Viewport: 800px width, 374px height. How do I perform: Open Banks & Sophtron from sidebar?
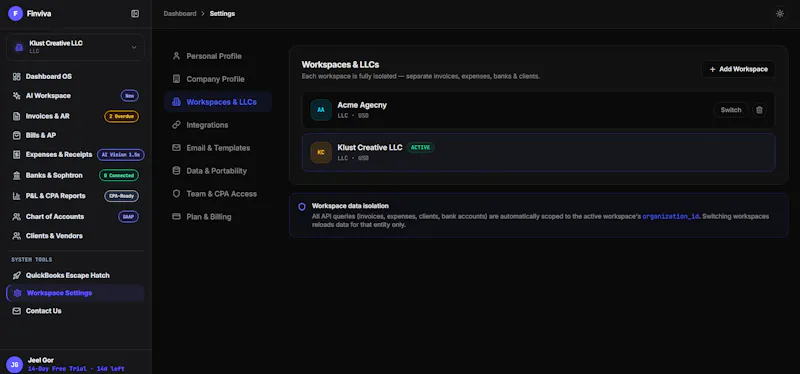pyautogui.click(x=76, y=176)
